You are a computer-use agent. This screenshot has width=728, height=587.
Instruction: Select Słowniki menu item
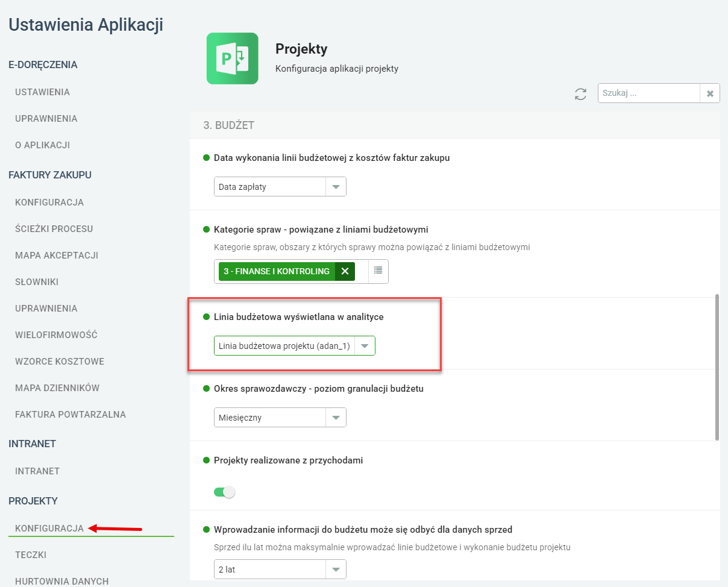click(37, 282)
